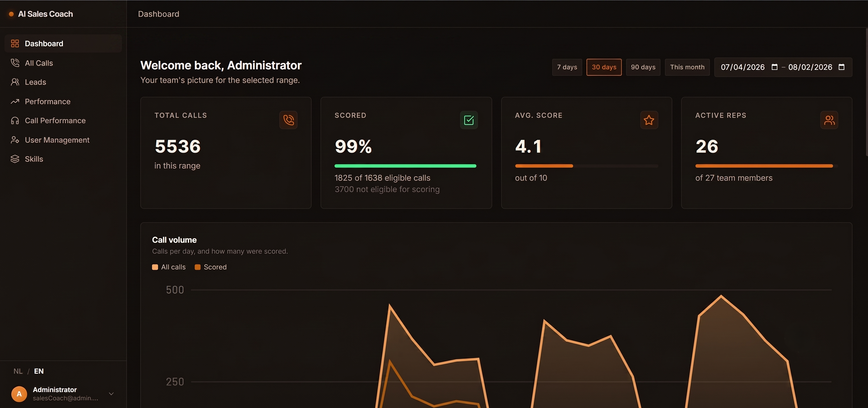Edit the start date 07/04/2026 field

pos(743,67)
